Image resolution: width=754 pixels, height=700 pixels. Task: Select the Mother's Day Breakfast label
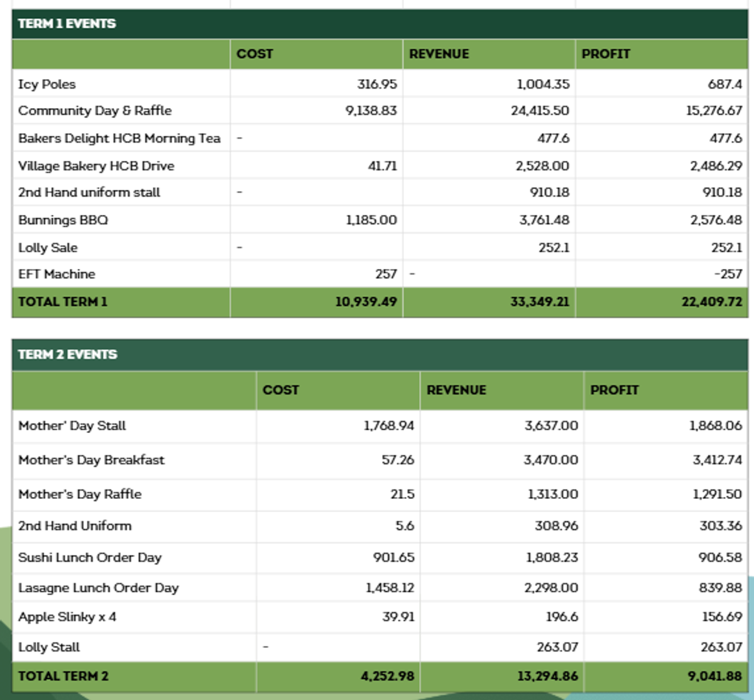pyautogui.click(x=91, y=460)
